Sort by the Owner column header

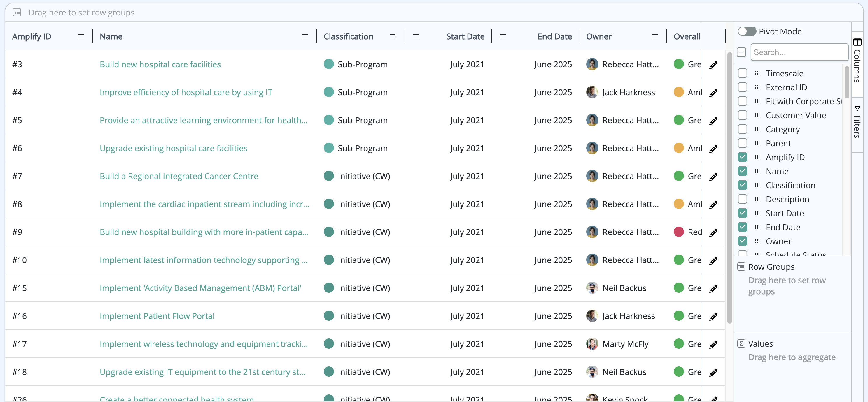pyautogui.click(x=599, y=36)
